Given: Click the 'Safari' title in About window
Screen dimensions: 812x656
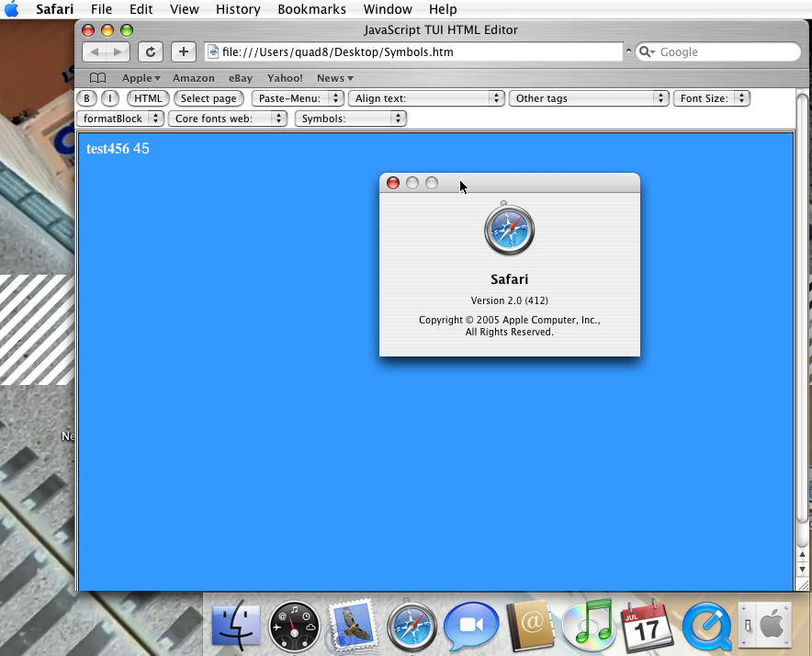Looking at the screenshot, I should click(x=510, y=279).
